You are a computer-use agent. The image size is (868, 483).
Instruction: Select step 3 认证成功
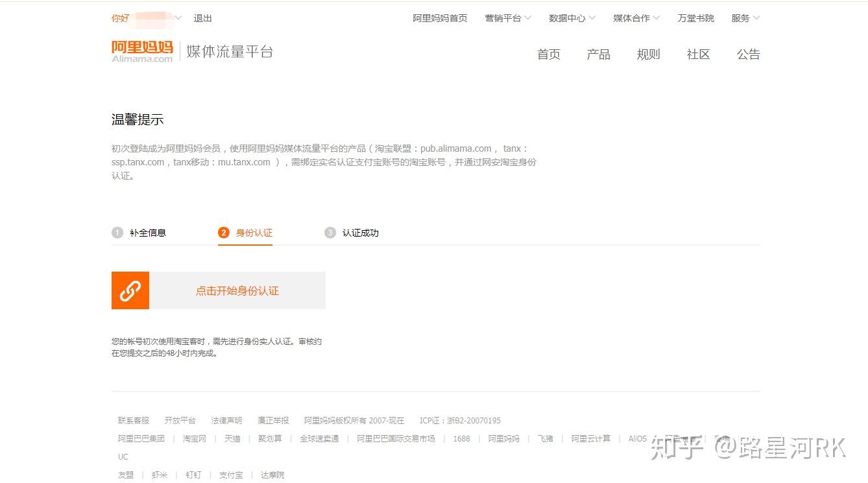coord(352,233)
